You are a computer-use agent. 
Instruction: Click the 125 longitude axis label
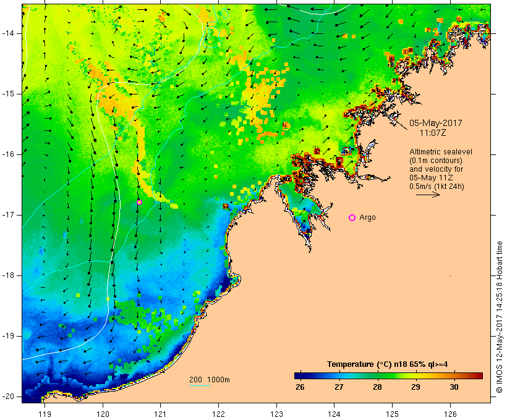pyautogui.click(x=393, y=414)
